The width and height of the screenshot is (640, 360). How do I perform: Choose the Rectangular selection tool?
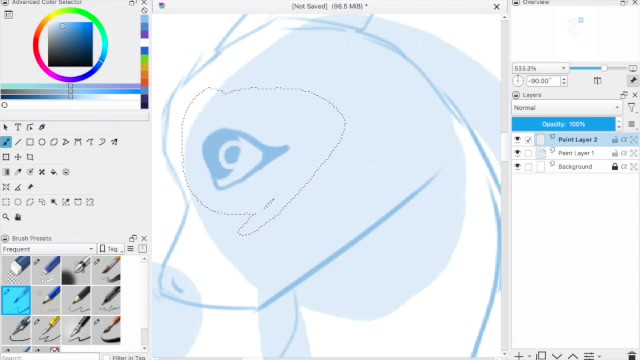pos(6,202)
